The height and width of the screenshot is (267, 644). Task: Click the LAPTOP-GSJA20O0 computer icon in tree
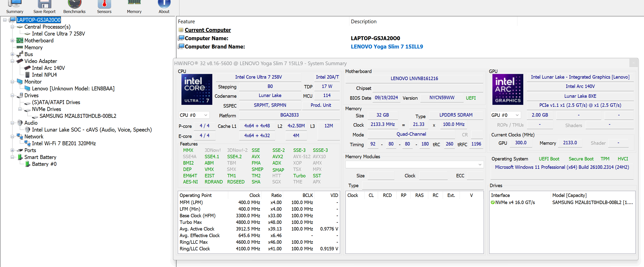12,20
